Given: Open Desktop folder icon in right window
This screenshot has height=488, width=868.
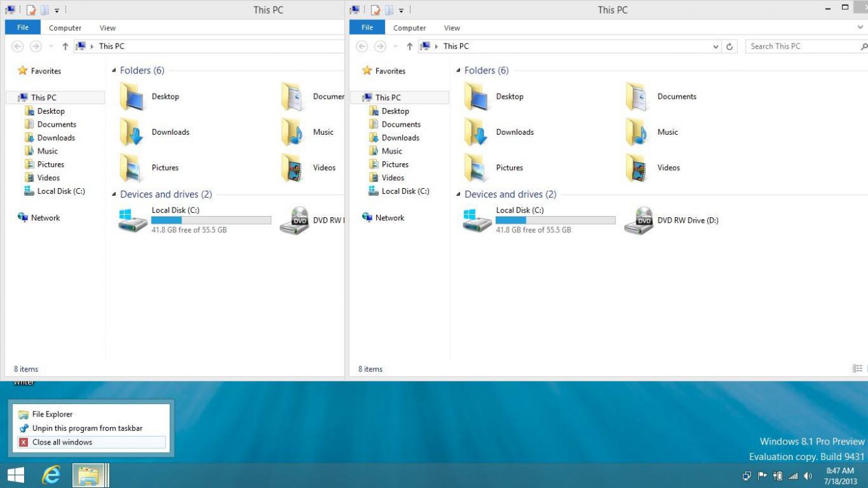Looking at the screenshot, I should point(477,97).
